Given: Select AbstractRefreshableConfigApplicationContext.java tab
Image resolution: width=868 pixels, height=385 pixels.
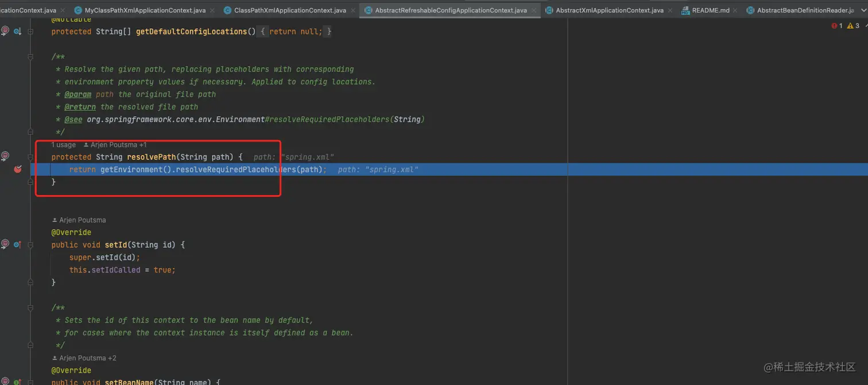Looking at the screenshot, I should click(x=451, y=10).
